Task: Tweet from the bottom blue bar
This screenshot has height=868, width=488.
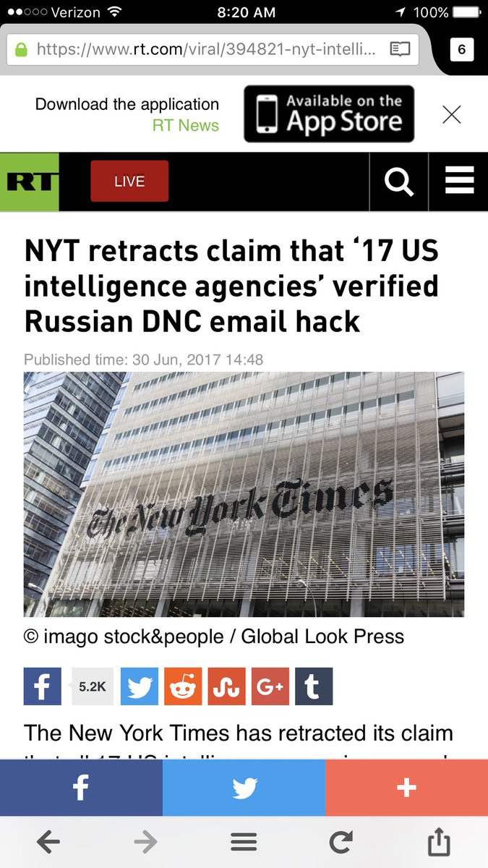Action: (x=244, y=788)
